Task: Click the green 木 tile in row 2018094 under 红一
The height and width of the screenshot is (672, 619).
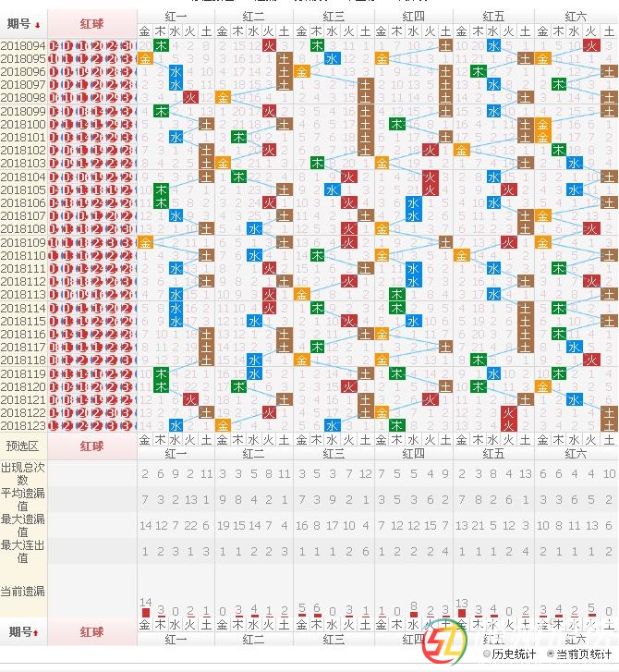Action: coord(161,45)
